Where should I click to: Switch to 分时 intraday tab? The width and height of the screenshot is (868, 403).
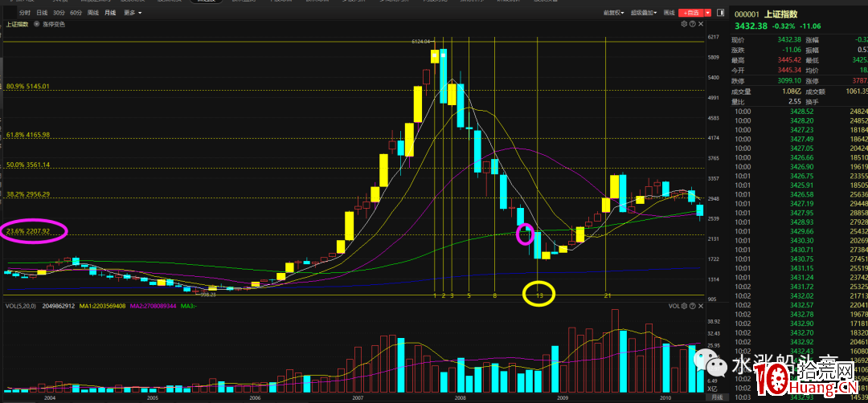pyautogui.click(x=24, y=13)
